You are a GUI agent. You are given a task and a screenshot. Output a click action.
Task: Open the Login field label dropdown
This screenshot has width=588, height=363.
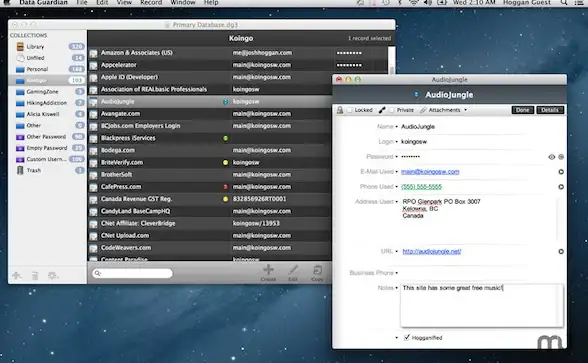point(396,142)
